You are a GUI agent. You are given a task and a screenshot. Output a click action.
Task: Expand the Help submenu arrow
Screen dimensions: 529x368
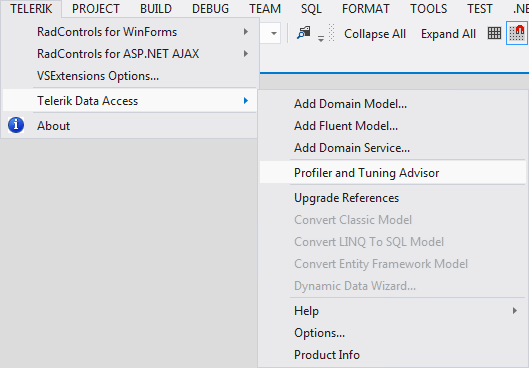(514, 311)
